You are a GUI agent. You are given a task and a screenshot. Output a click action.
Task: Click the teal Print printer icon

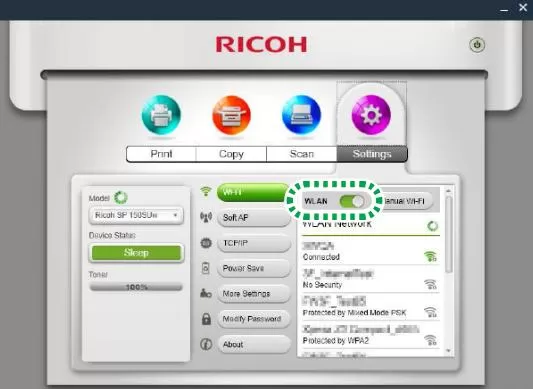(x=161, y=115)
